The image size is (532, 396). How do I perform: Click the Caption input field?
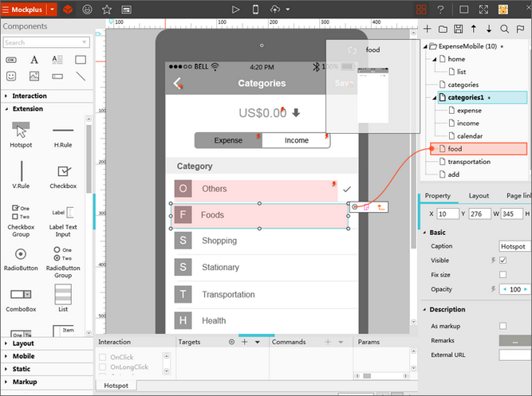(x=514, y=246)
